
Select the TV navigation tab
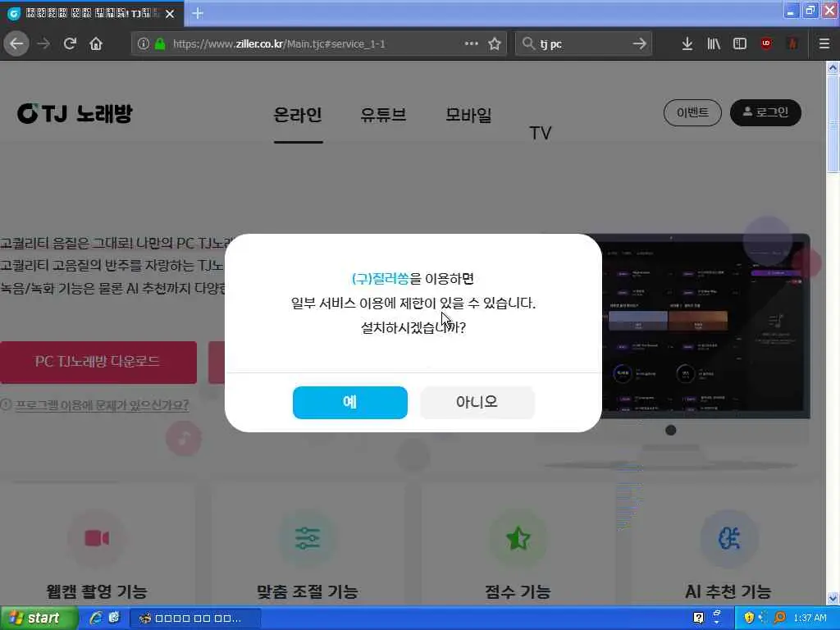click(540, 133)
